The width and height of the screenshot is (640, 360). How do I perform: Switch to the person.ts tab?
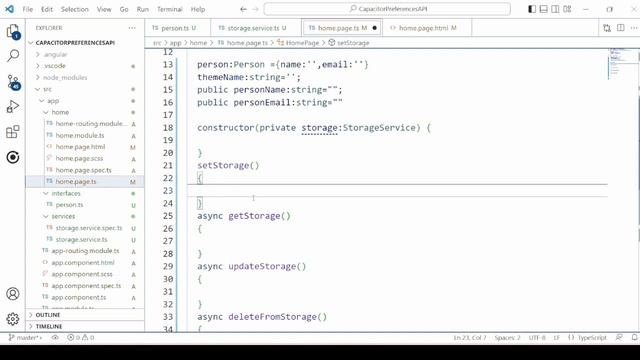pyautogui.click(x=178, y=28)
